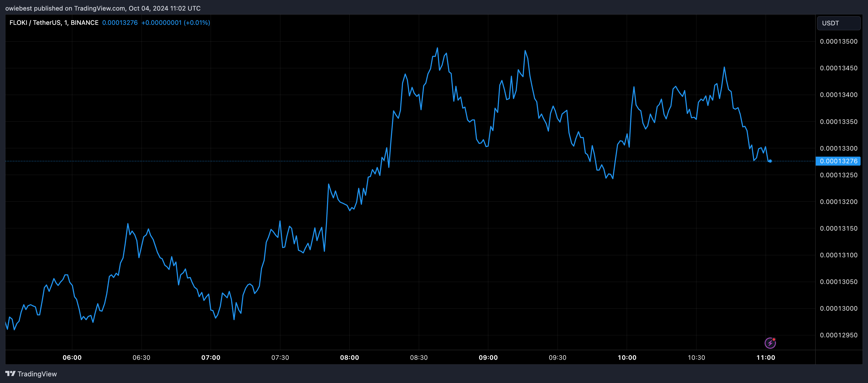
Task: Click the 10:00 time axis label
Action: coord(627,357)
